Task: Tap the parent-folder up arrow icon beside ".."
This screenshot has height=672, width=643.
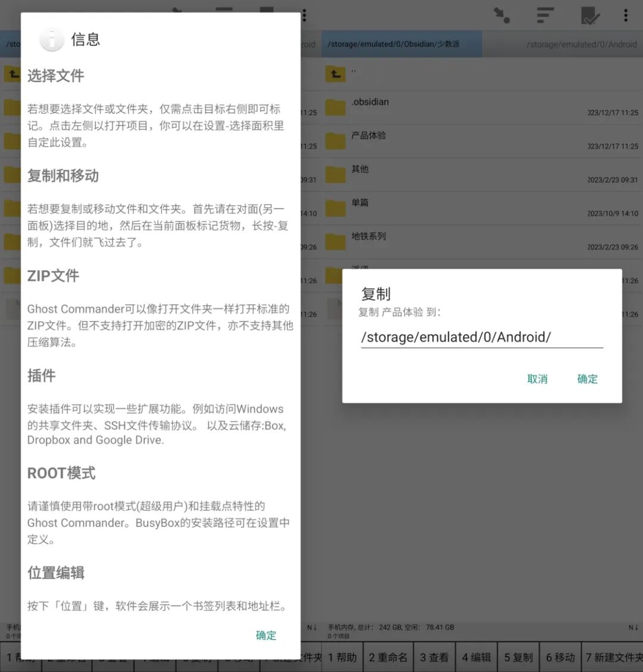Action: 335,74
